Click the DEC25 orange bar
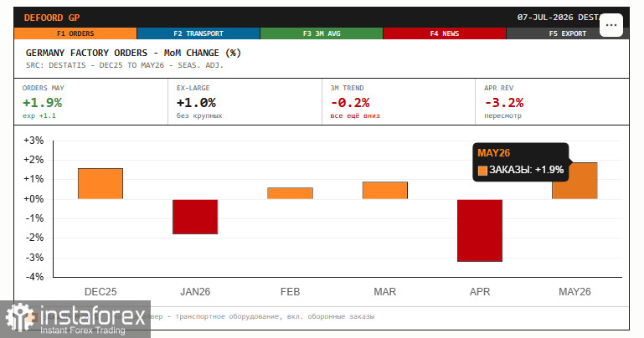Screen dimensions: 644x338 pyautogui.click(x=100, y=184)
